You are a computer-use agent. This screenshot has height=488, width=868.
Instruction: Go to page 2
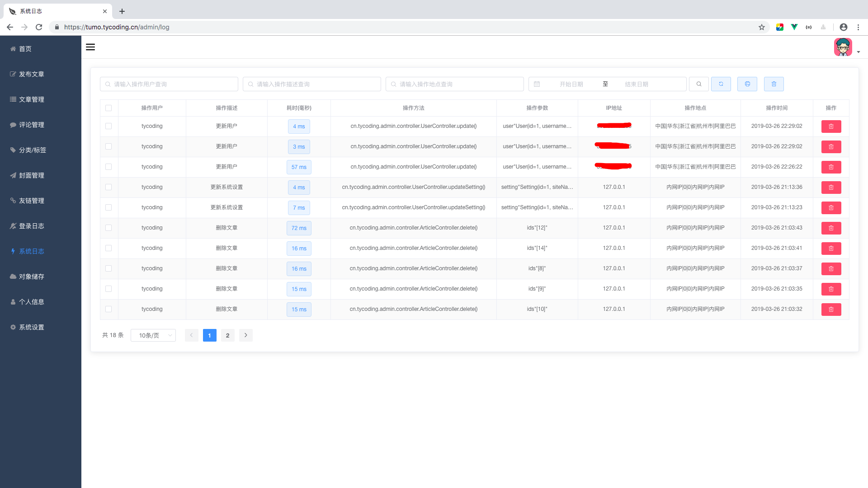click(x=227, y=335)
